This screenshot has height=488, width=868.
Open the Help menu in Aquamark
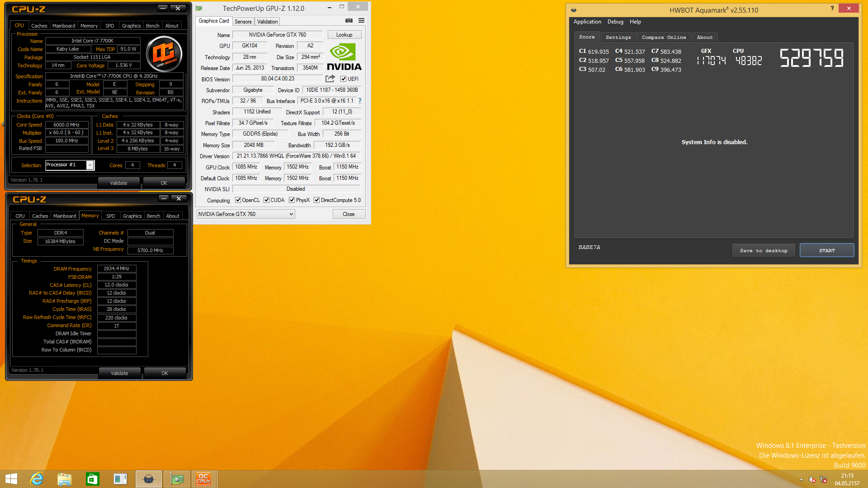click(635, 22)
